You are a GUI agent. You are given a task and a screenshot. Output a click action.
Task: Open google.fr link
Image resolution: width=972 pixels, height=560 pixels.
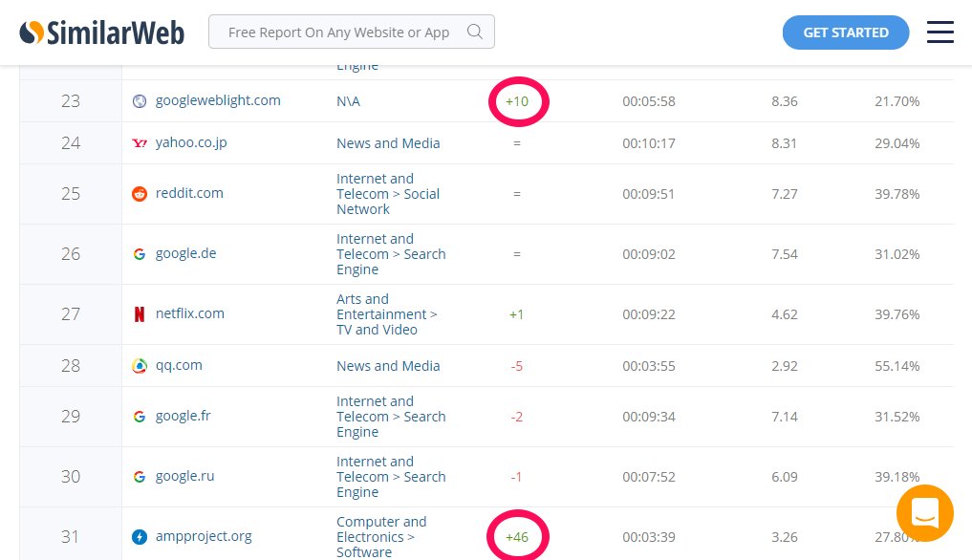click(x=183, y=416)
